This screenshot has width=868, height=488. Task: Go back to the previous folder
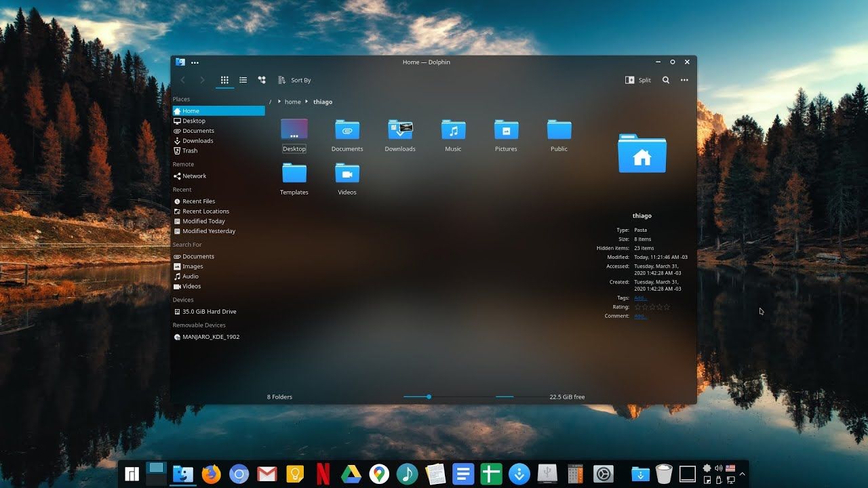point(182,80)
